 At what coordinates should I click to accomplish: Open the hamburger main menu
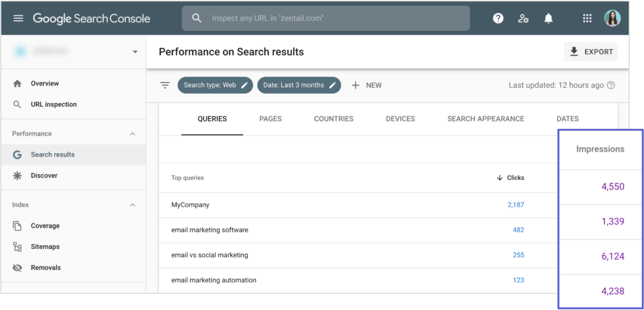pyautogui.click(x=18, y=18)
